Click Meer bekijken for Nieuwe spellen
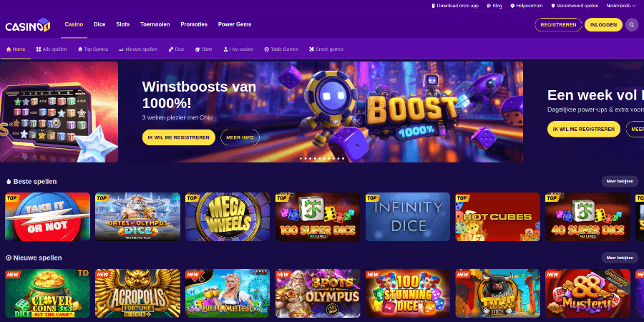The width and height of the screenshot is (644, 322). [x=620, y=258]
